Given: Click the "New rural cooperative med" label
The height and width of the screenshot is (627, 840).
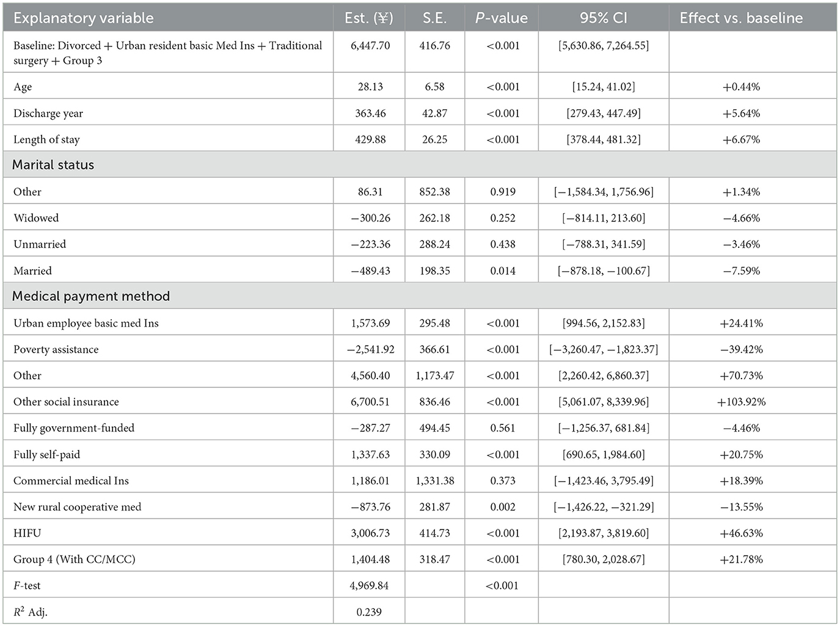Looking at the screenshot, I should click(77, 507).
